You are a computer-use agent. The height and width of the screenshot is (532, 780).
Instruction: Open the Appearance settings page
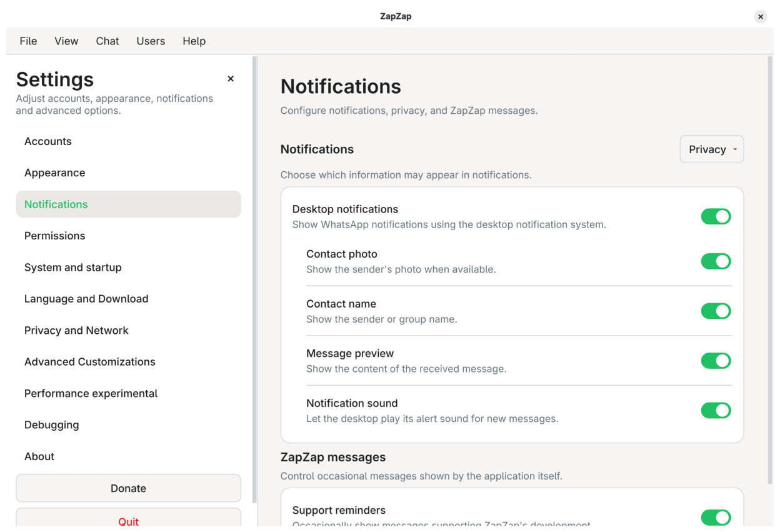(128, 173)
